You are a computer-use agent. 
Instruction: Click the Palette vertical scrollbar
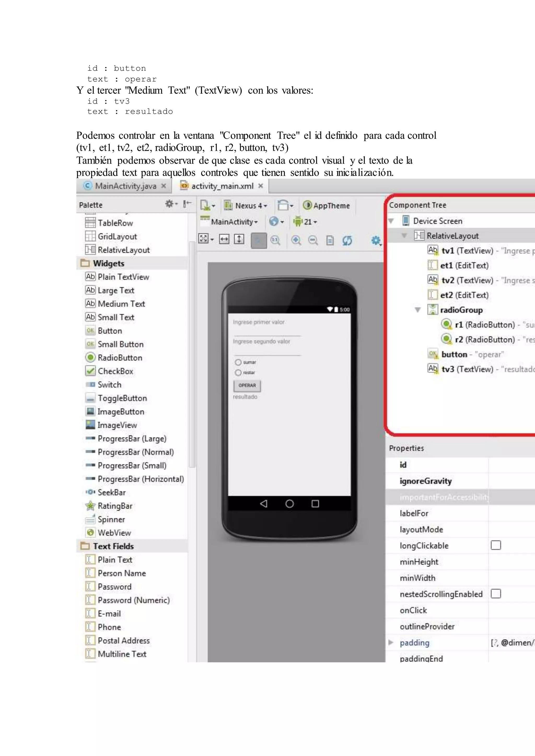click(x=192, y=354)
